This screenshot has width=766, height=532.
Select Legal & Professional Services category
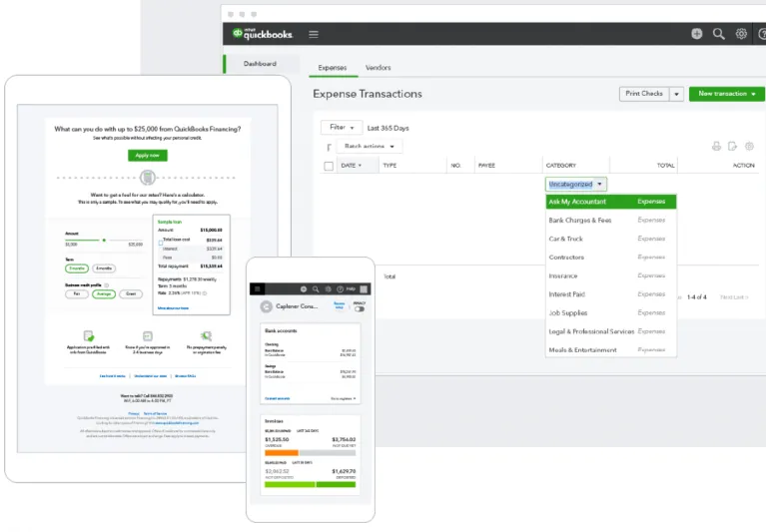[610, 331]
